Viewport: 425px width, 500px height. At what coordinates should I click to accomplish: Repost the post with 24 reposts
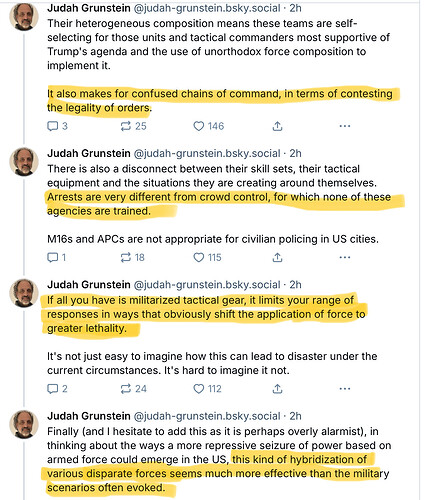133,389
